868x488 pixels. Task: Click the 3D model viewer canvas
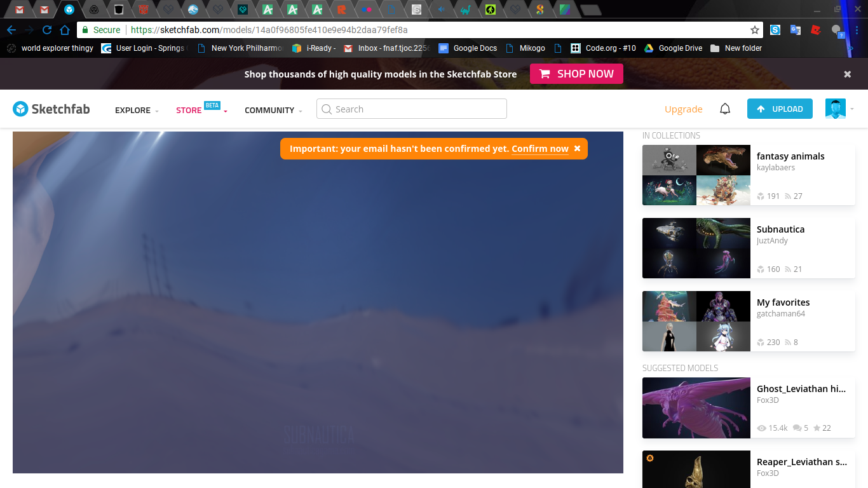tap(318, 302)
